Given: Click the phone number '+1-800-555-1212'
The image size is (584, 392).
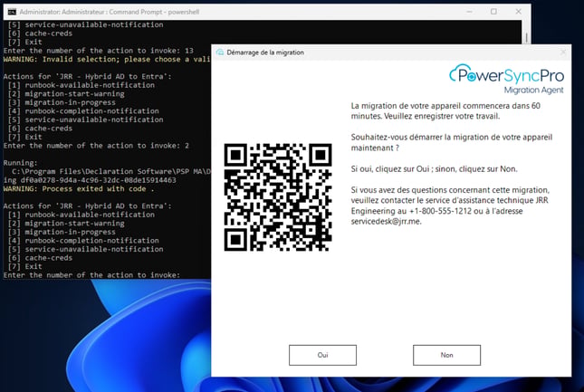Looking at the screenshot, I should (440, 211).
